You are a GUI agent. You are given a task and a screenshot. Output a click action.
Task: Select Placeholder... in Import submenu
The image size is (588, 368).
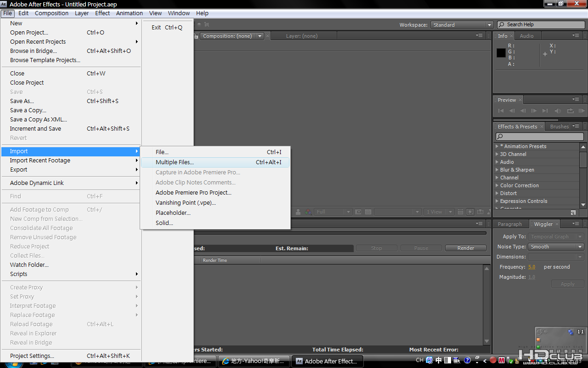pos(215,213)
